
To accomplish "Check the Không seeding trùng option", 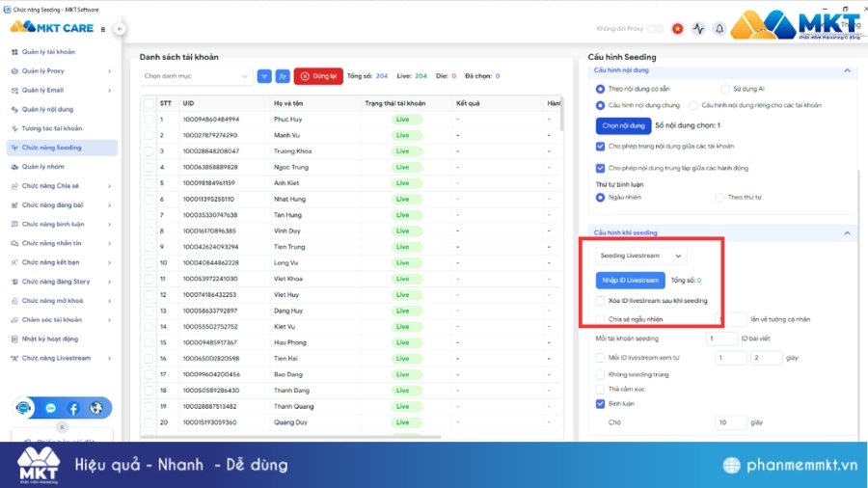I will pos(600,374).
